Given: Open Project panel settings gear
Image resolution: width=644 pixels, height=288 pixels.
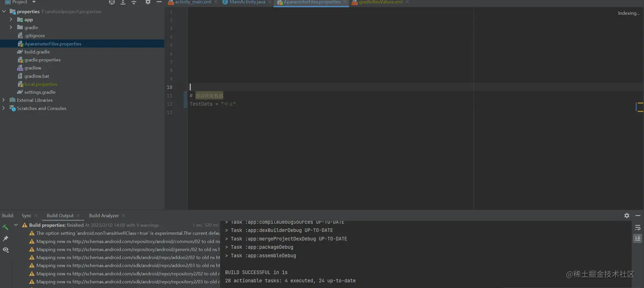Looking at the screenshot, I should (x=148, y=2).
